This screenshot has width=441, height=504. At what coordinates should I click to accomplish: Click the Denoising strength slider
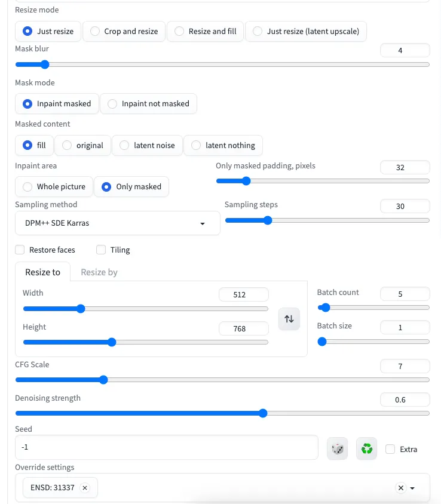coord(222,413)
